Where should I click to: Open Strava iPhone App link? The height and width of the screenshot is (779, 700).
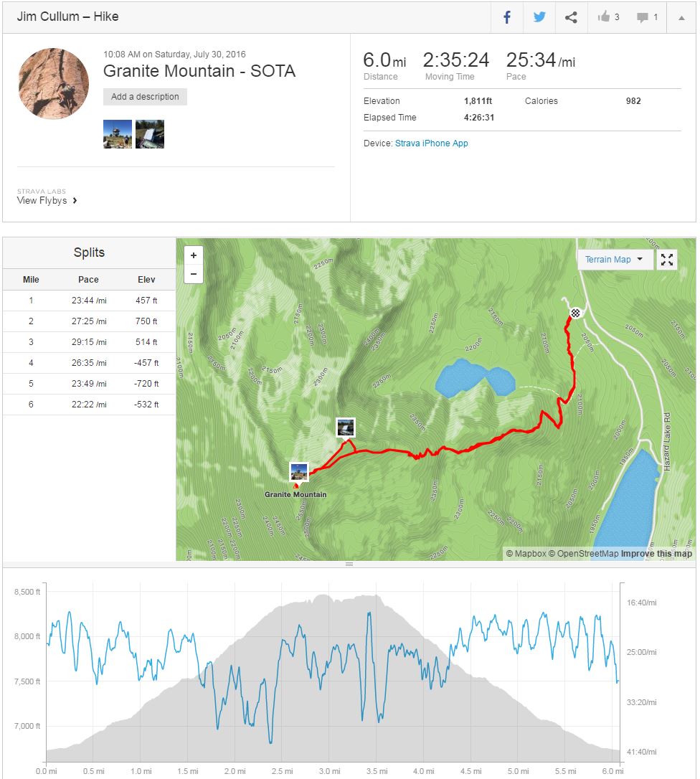[431, 143]
